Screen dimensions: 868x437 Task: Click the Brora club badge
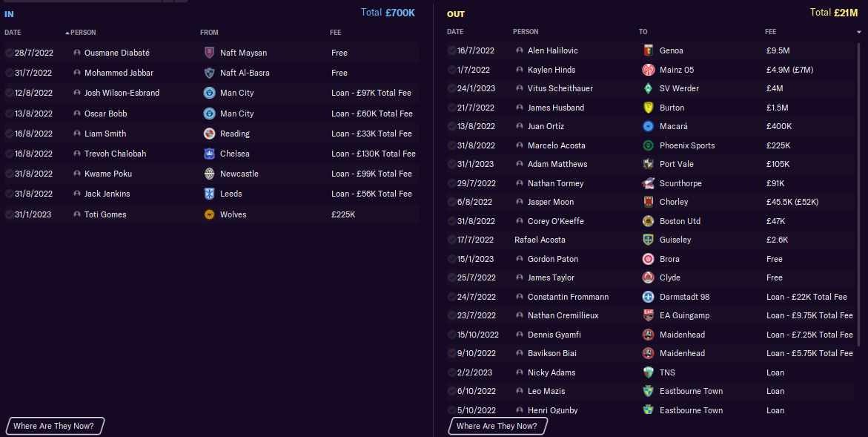[649, 259]
